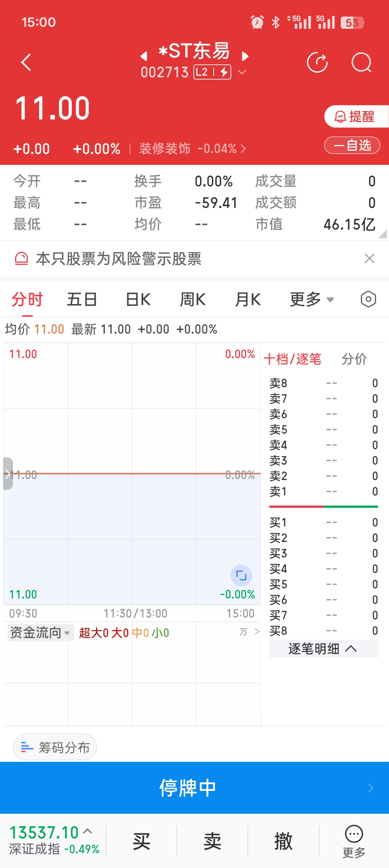The height and width of the screenshot is (868, 389).
Task: Tap the back arrow icon
Action: tap(26, 62)
